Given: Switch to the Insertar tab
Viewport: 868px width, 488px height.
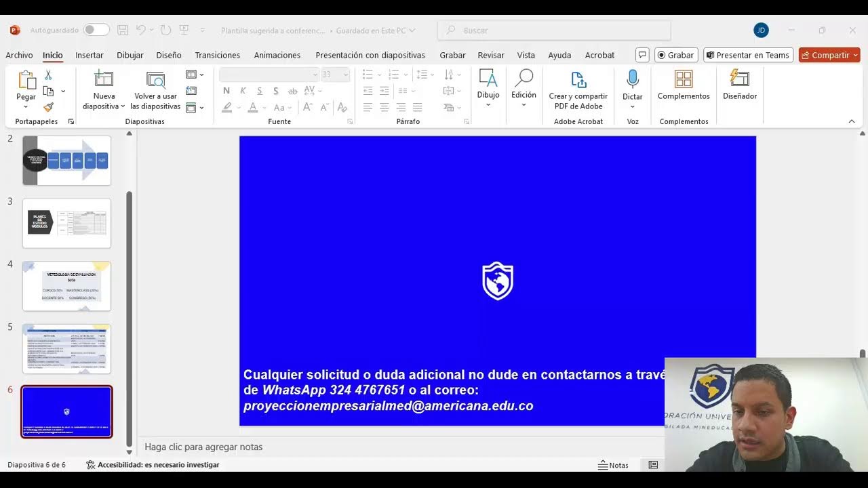Looking at the screenshot, I should point(90,55).
